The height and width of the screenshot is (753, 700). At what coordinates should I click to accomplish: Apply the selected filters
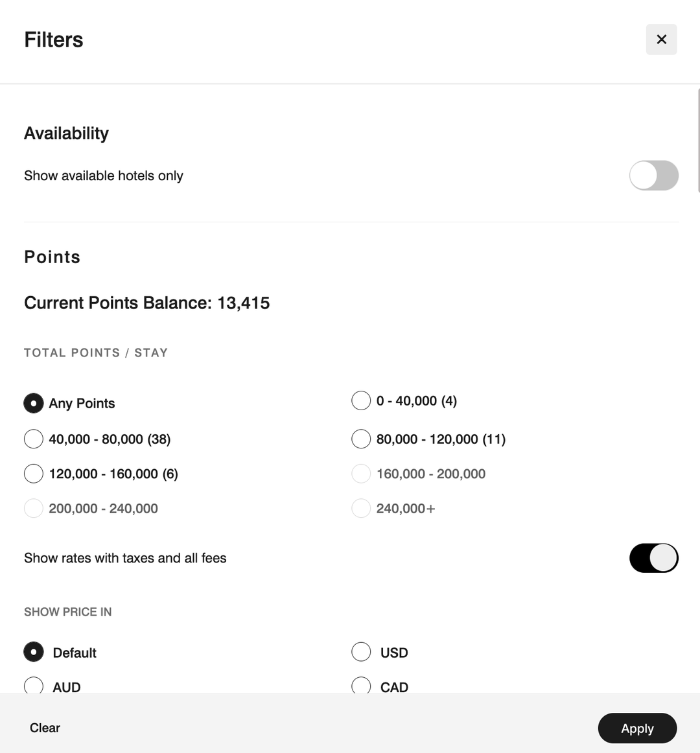click(637, 728)
